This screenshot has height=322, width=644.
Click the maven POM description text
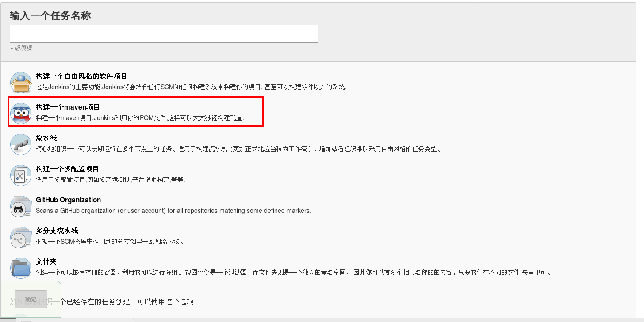(140, 118)
